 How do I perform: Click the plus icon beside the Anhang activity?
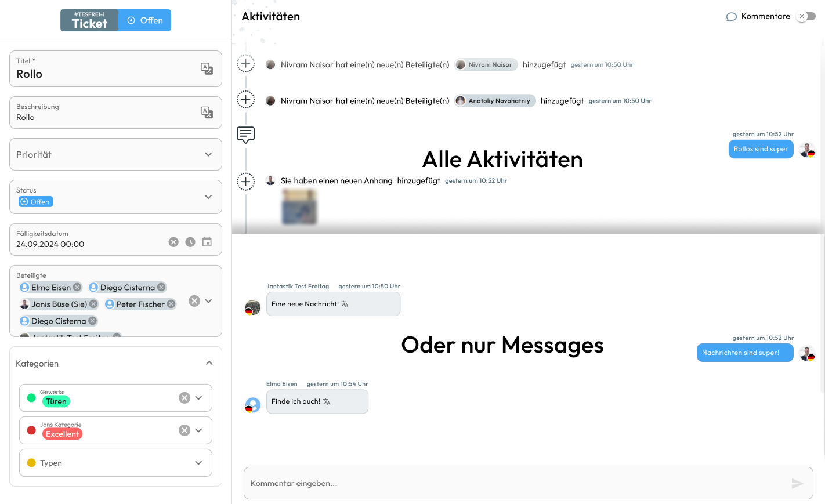point(245,181)
